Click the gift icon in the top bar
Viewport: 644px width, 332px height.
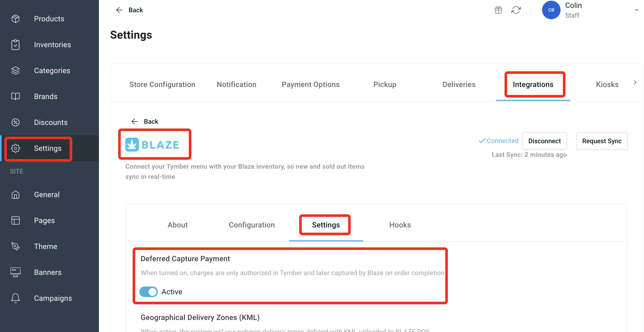(x=498, y=10)
